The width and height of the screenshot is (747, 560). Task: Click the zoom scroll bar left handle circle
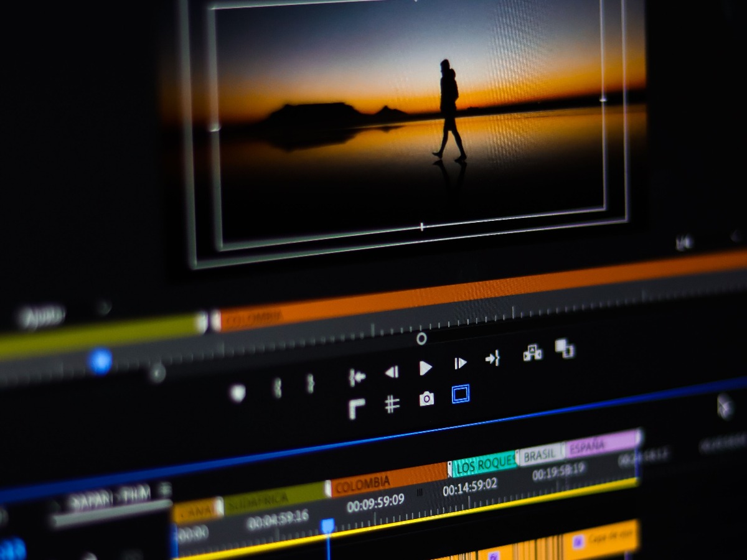click(157, 373)
